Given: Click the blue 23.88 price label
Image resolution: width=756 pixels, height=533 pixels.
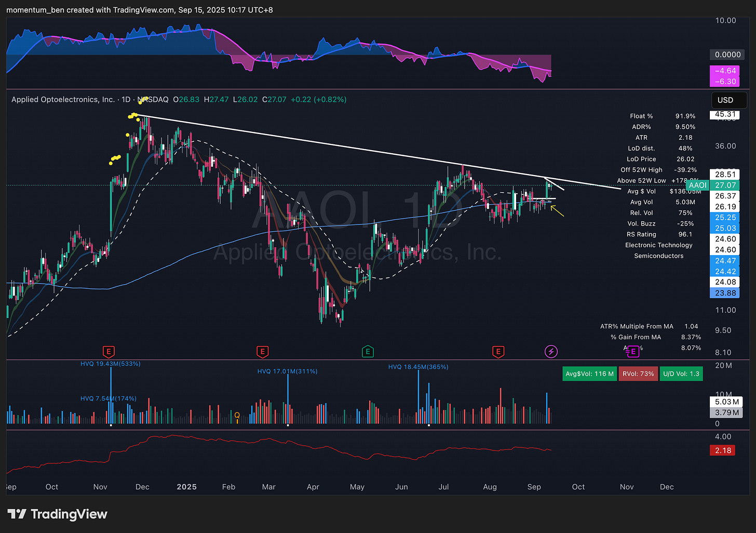Looking at the screenshot, I should 725,293.
